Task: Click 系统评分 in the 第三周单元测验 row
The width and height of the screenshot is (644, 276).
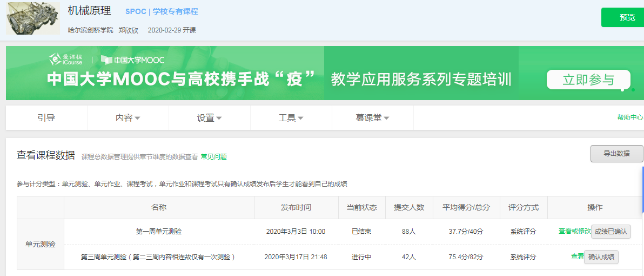Action: (x=523, y=257)
